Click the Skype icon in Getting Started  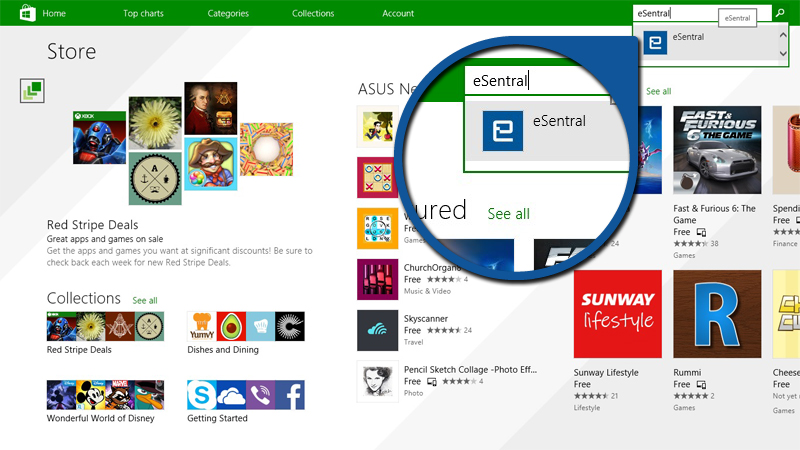[x=202, y=394]
